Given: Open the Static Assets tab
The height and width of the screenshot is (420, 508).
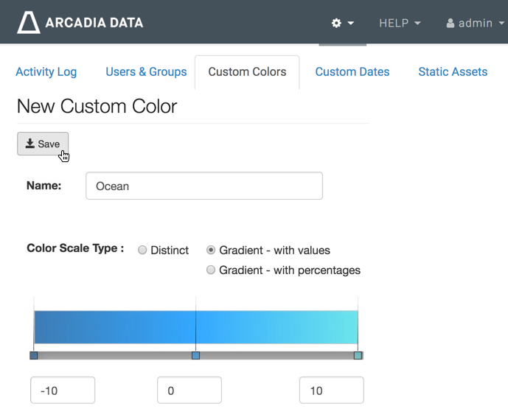Looking at the screenshot, I should pyautogui.click(x=453, y=71).
